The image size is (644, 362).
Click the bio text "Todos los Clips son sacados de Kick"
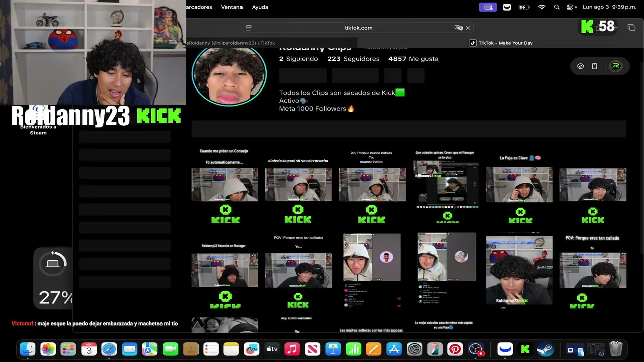pyautogui.click(x=342, y=93)
